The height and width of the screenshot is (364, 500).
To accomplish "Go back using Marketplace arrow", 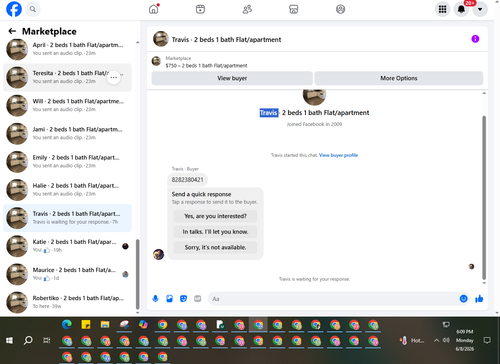I will 12,31.
